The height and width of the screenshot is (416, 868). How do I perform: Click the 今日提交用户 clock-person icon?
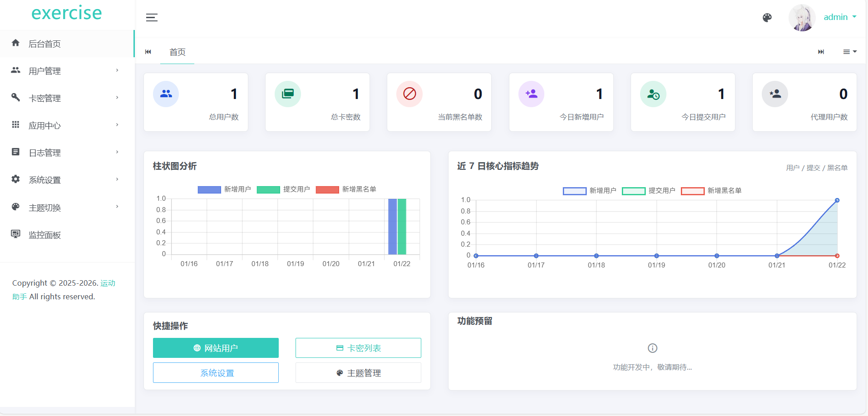pyautogui.click(x=653, y=94)
